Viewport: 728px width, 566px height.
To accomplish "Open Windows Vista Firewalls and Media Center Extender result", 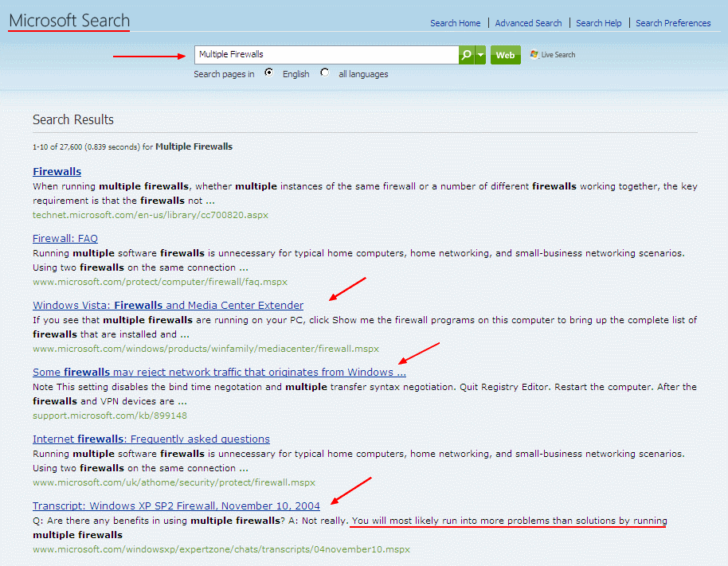I will coord(168,305).
